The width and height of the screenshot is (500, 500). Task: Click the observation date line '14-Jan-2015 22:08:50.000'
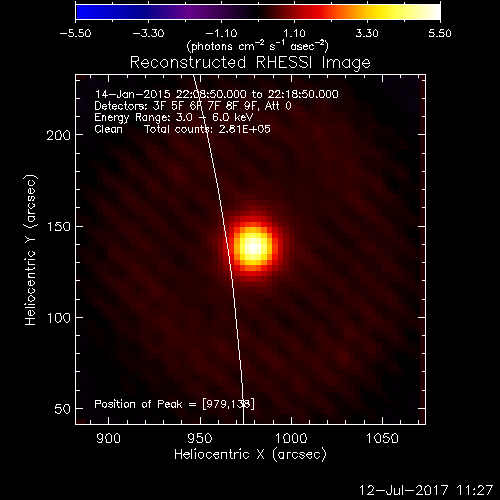point(217,94)
